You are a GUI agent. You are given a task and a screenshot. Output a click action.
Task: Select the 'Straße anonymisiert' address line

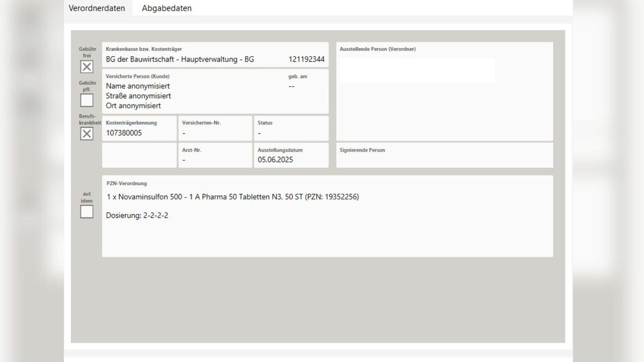pos(138,96)
